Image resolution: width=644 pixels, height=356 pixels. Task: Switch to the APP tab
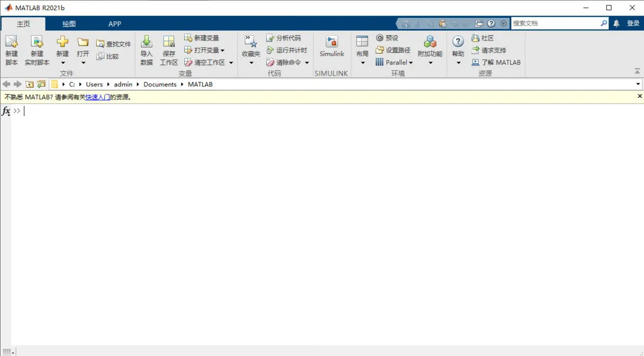pos(115,24)
